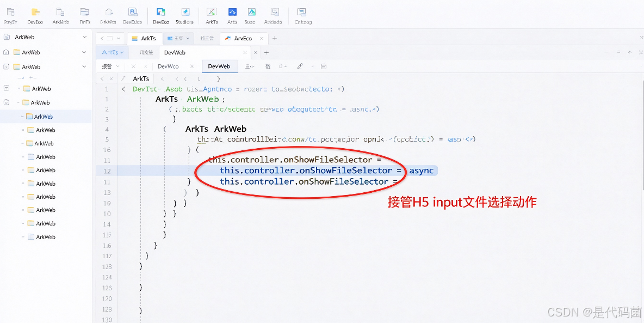Select the highlighted DevWeb tab button
This screenshot has width=644, height=323.
click(219, 66)
